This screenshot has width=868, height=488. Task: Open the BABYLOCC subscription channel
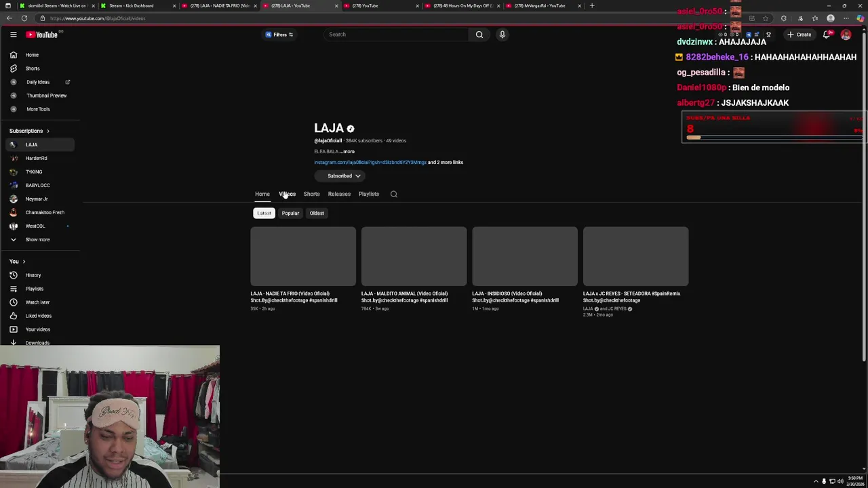[x=39, y=185]
